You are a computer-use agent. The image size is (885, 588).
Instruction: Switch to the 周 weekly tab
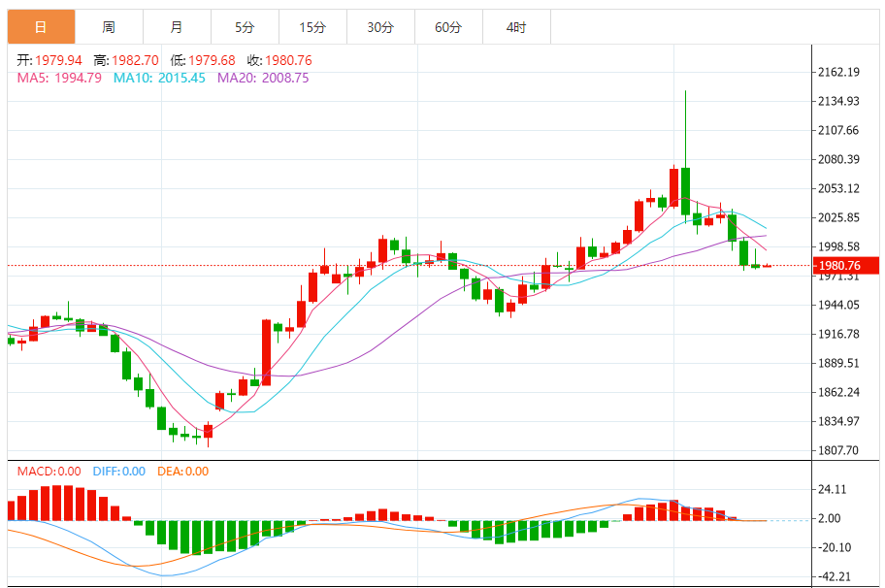coord(109,26)
